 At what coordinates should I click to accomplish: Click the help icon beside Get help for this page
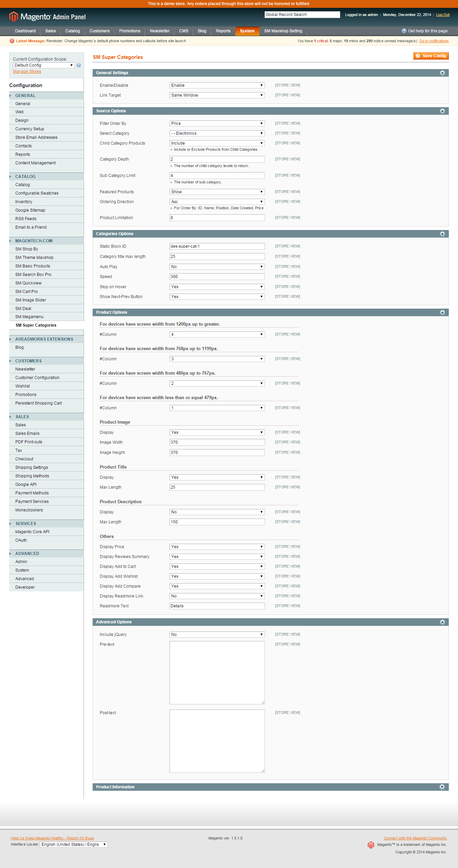pos(404,31)
